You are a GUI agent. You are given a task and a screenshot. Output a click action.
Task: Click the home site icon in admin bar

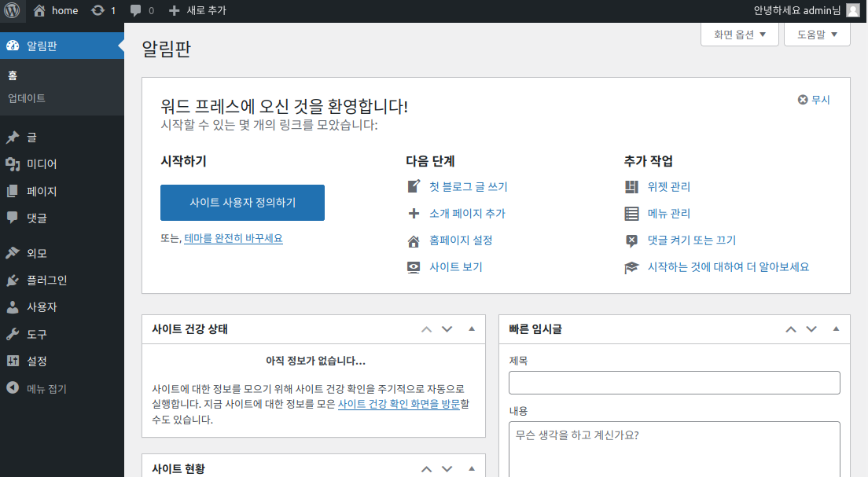point(39,10)
